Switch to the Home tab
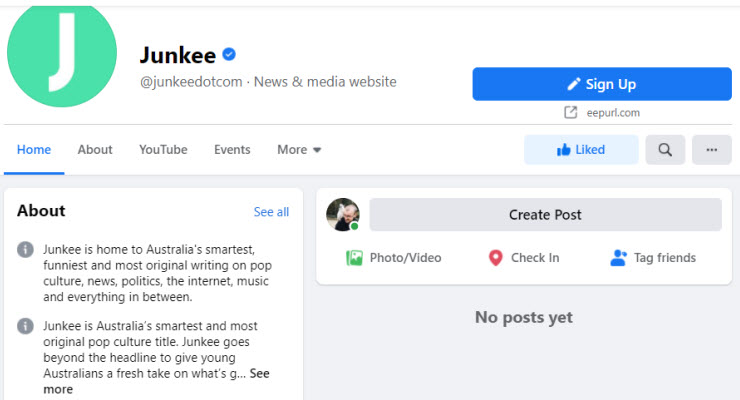 coord(34,150)
